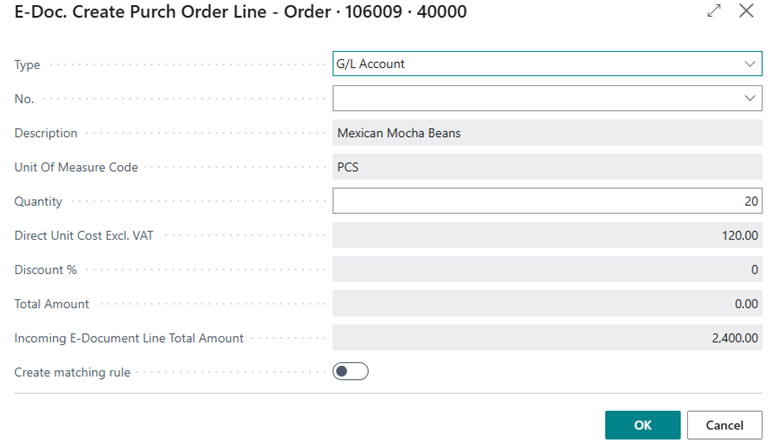Click the No. field label

click(x=25, y=99)
